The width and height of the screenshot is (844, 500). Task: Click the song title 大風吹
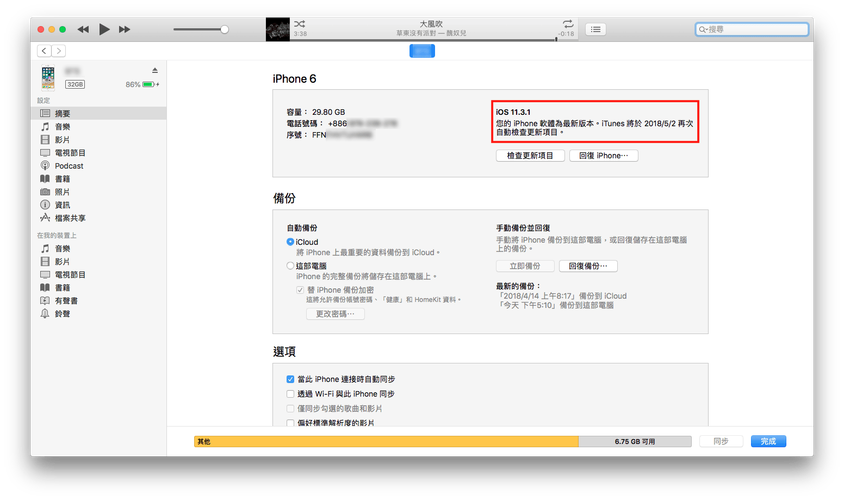(x=431, y=24)
